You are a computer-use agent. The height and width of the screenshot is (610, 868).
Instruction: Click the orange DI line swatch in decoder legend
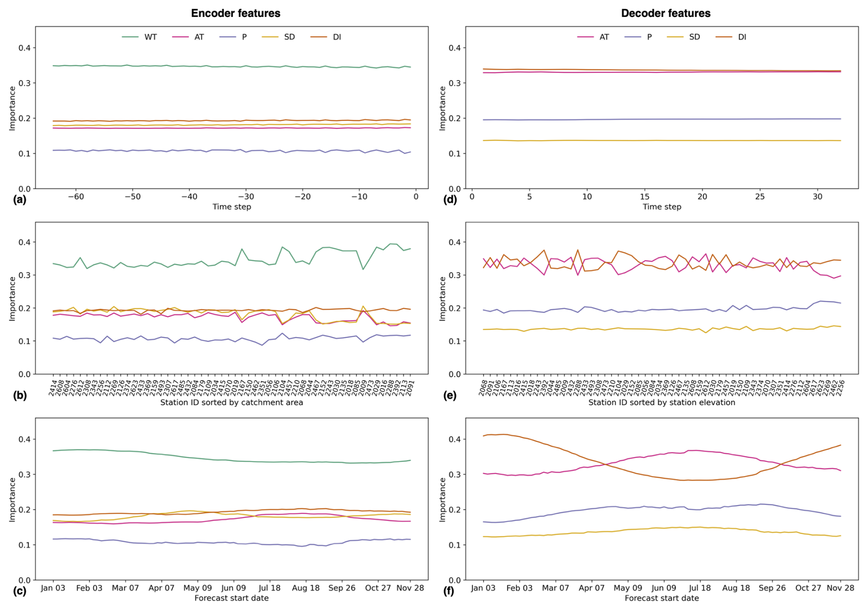click(723, 37)
